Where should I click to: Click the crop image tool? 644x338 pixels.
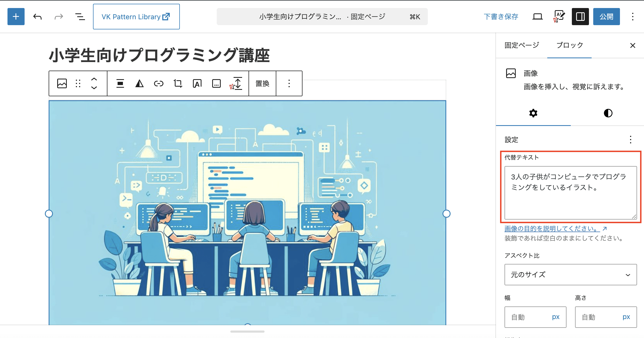click(178, 83)
